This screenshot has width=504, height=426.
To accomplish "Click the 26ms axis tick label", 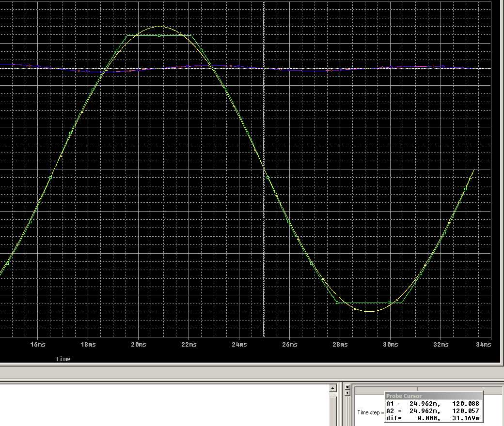I will tap(290, 345).
